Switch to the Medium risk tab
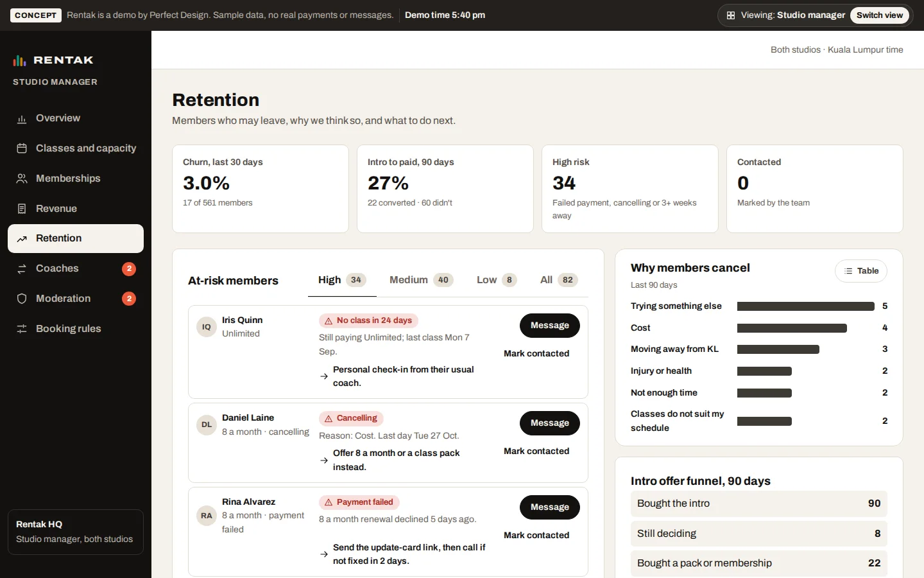The image size is (924, 578). click(x=421, y=280)
